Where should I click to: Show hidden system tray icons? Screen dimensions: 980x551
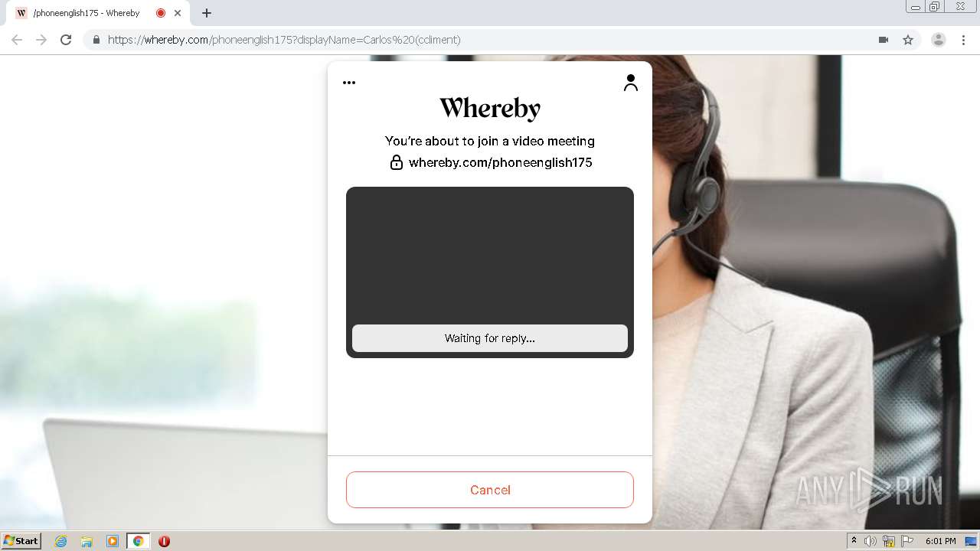pyautogui.click(x=854, y=541)
